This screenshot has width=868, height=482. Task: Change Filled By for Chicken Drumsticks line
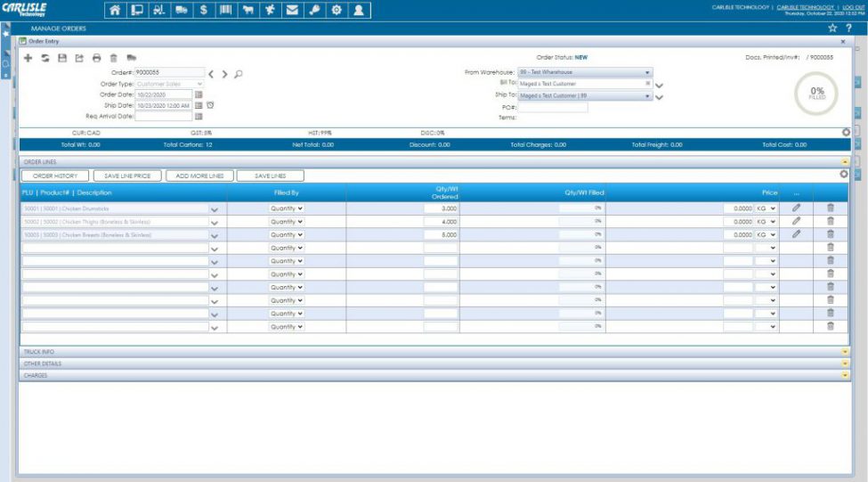coord(287,208)
